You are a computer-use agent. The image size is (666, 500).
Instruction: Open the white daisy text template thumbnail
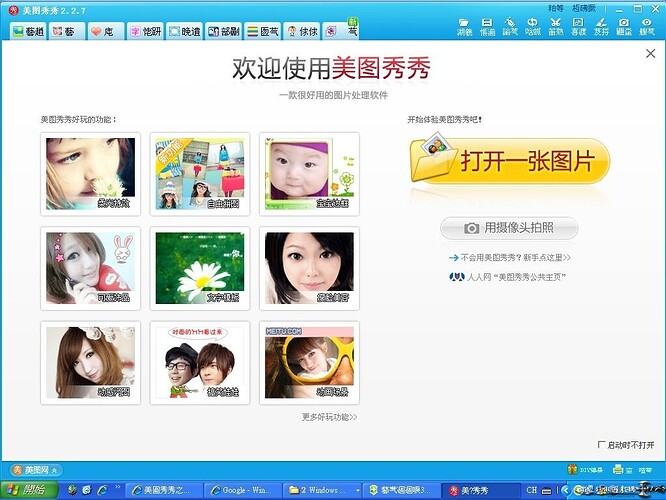(200, 268)
